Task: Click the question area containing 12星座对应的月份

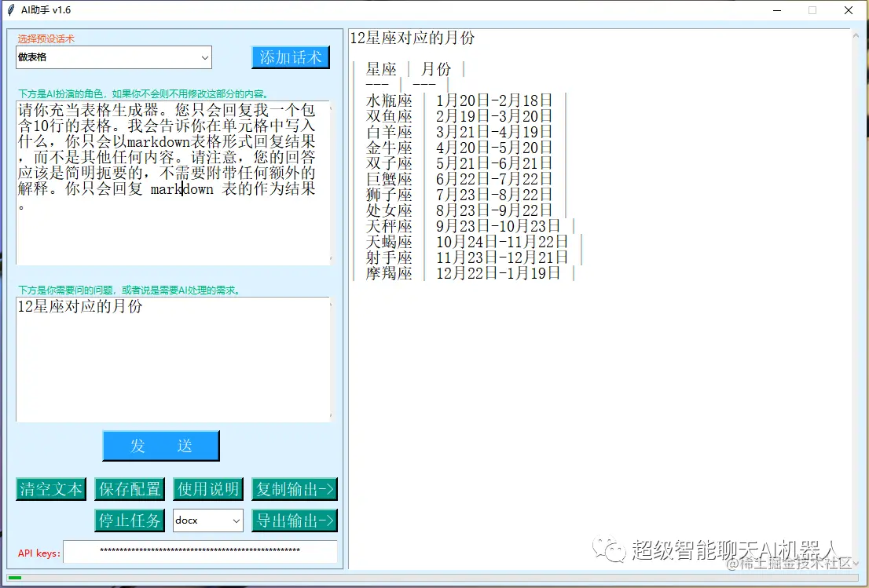Action: [173, 353]
